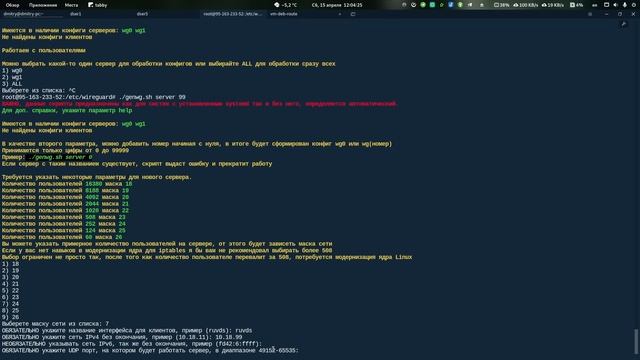Screen dimensions: 640x360
Task: Click the mask option '7) 24'
Action: point(10,304)
